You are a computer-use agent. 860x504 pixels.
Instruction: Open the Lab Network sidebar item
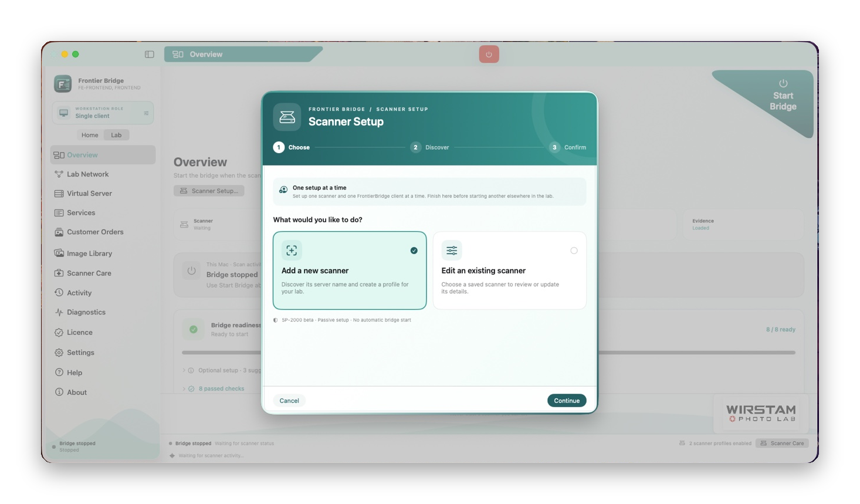click(x=103, y=174)
